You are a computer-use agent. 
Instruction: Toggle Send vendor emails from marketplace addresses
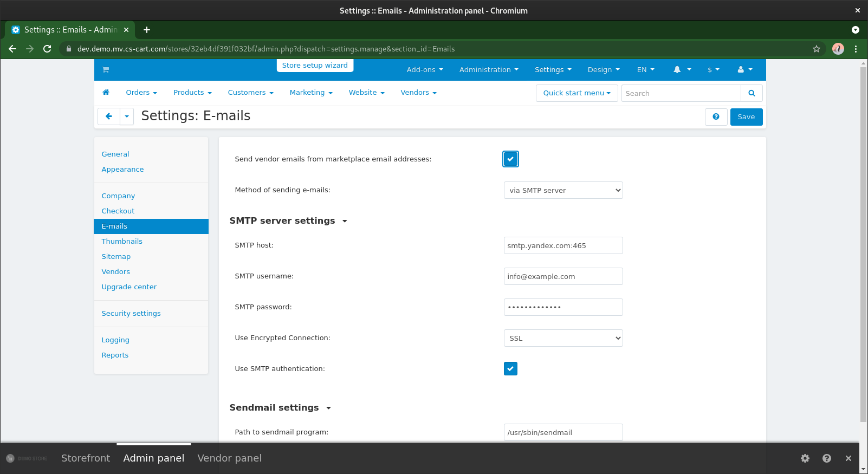[x=510, y=159]
